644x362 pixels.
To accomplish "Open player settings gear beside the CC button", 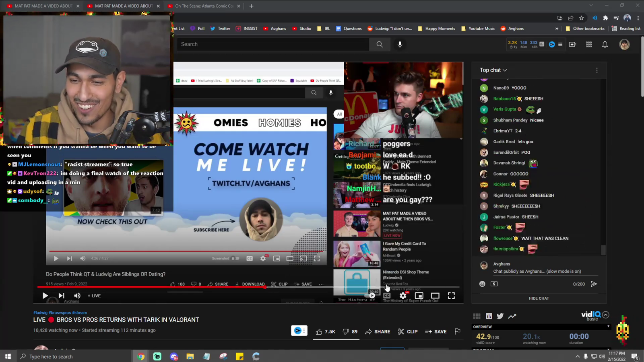I will click(x=403, y=296).
